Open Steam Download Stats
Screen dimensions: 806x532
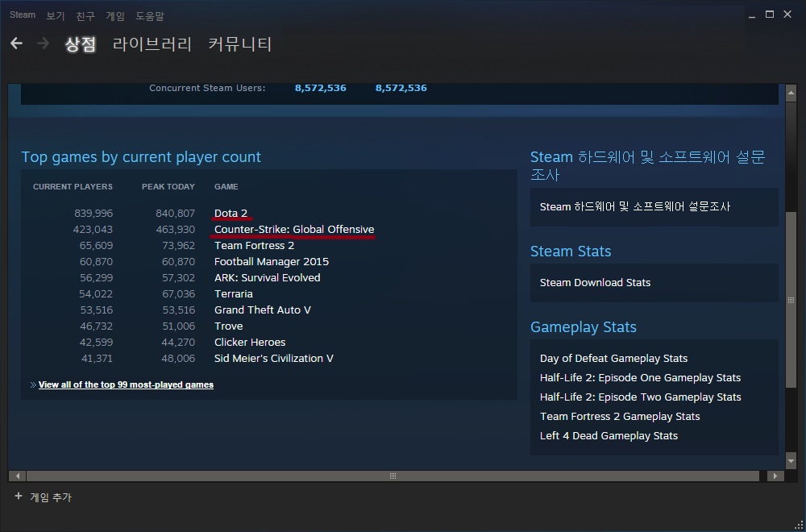pyautogui.click(x=595, y=283)
